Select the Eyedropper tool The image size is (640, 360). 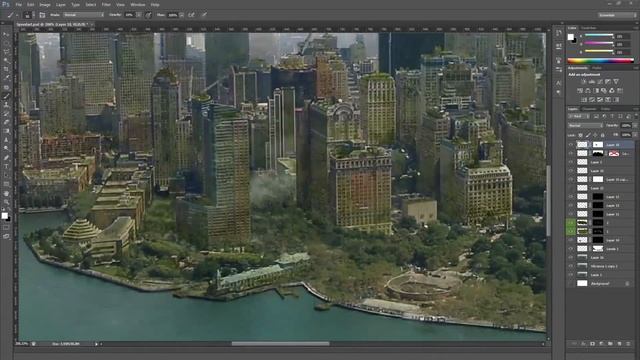click(7, 78)
